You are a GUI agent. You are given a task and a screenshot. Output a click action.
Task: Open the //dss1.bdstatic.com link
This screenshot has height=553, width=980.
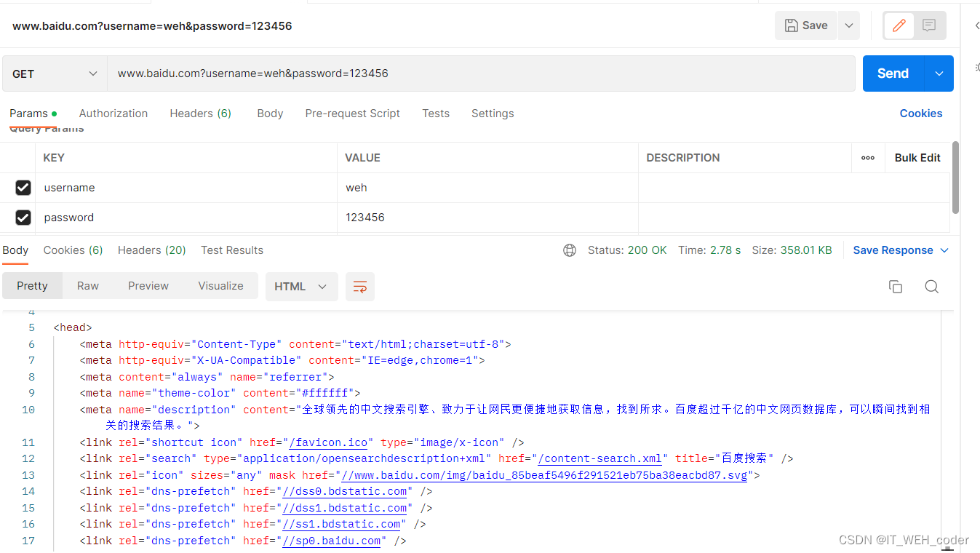point(344,508)
